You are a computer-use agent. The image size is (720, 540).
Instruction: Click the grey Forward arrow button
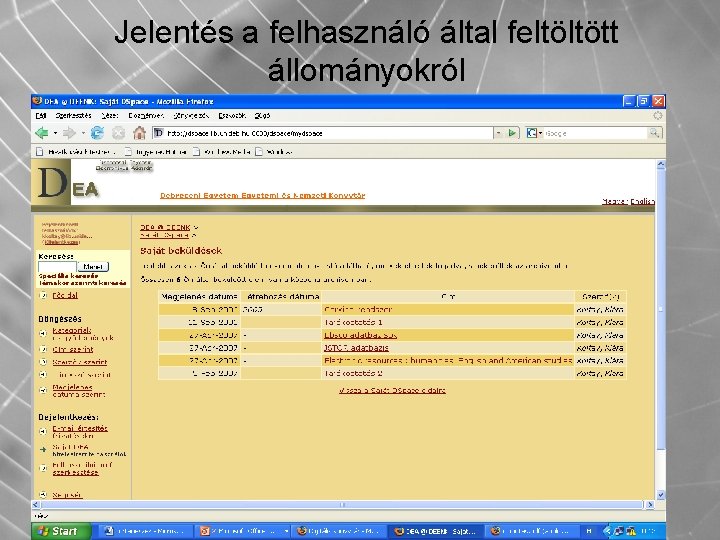[x=69, y=133]
